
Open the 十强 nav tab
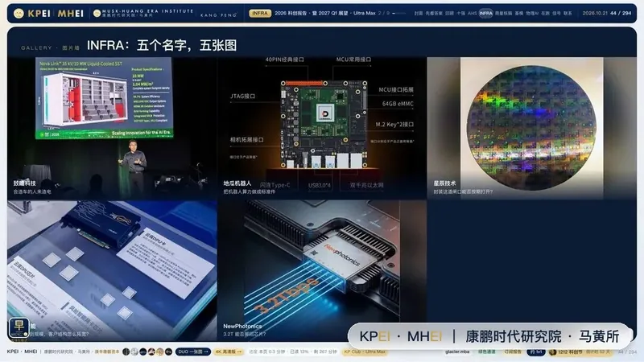(x=460, y=13)
